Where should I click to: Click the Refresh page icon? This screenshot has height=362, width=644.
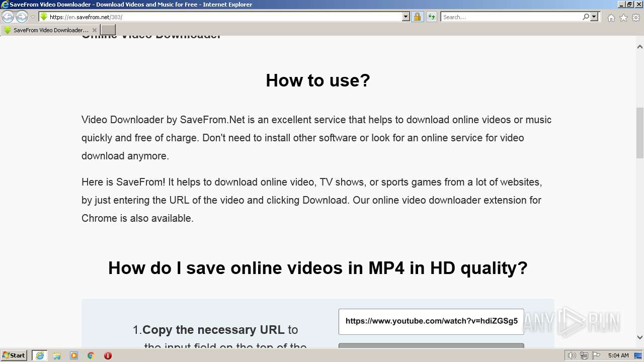point(432,17)
